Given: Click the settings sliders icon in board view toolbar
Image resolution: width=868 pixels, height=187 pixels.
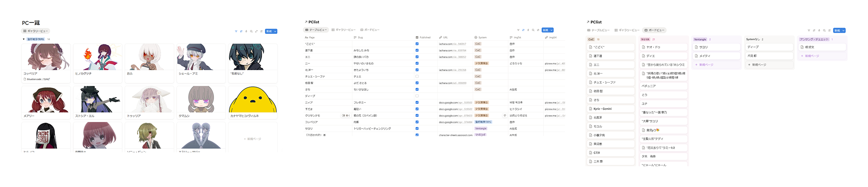Looking at the screenshot, I should coord(829,30).
